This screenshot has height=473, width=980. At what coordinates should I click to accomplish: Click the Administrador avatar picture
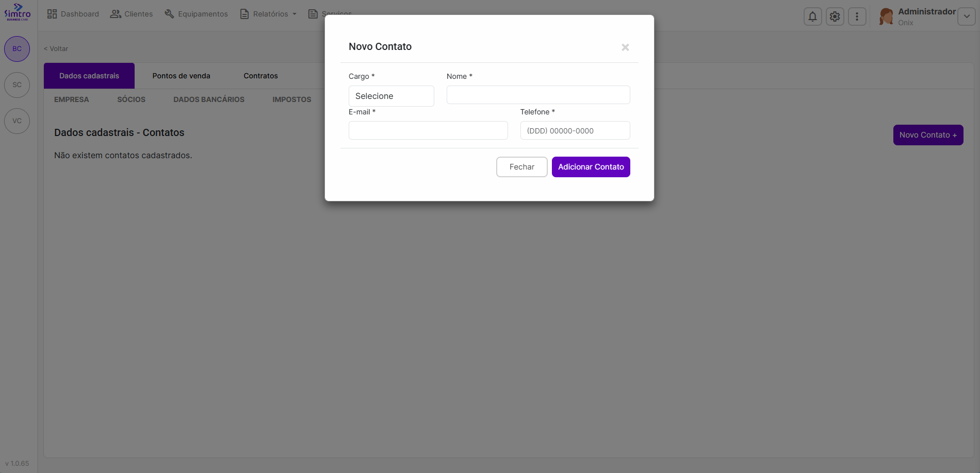pos(886,16)
